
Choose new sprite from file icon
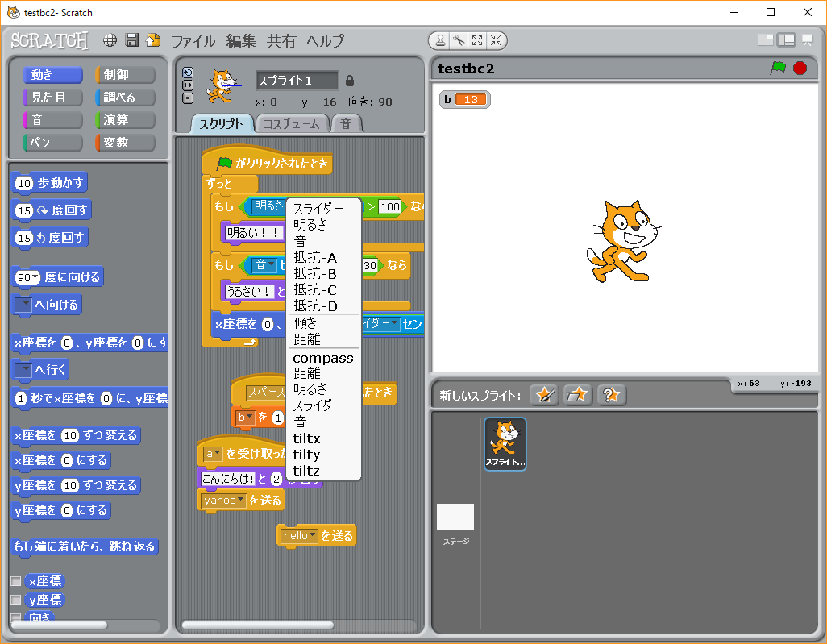[577, 395]
